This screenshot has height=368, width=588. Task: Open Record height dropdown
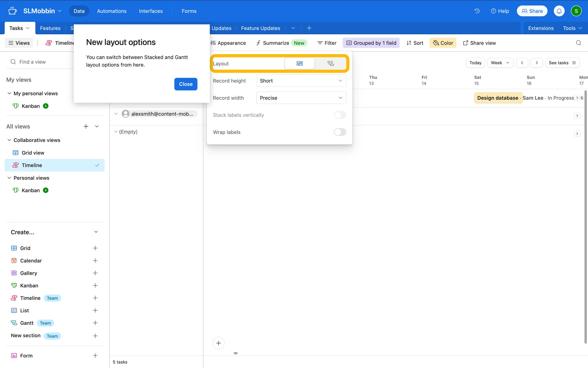(301, 81)
